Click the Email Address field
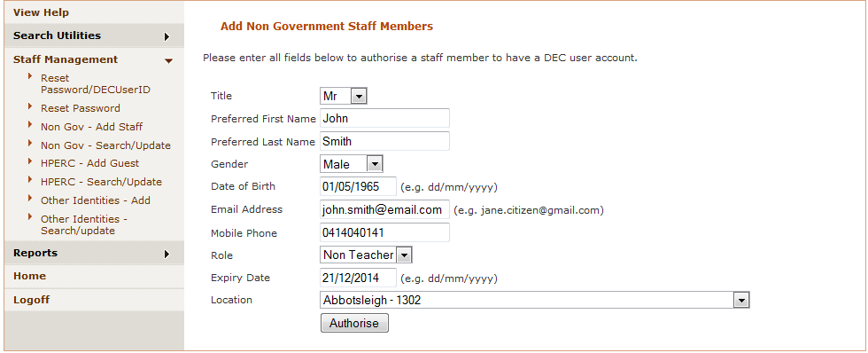The width and height of the screenshot is (868, 353). [384, 209]
